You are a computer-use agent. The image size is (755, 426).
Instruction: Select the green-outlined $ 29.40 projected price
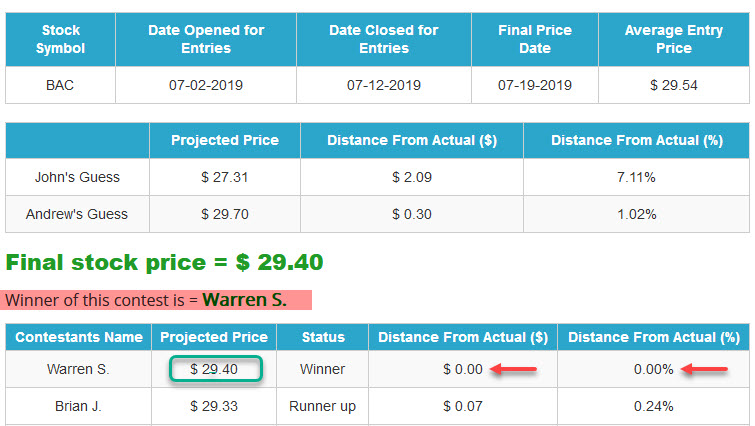215,369
